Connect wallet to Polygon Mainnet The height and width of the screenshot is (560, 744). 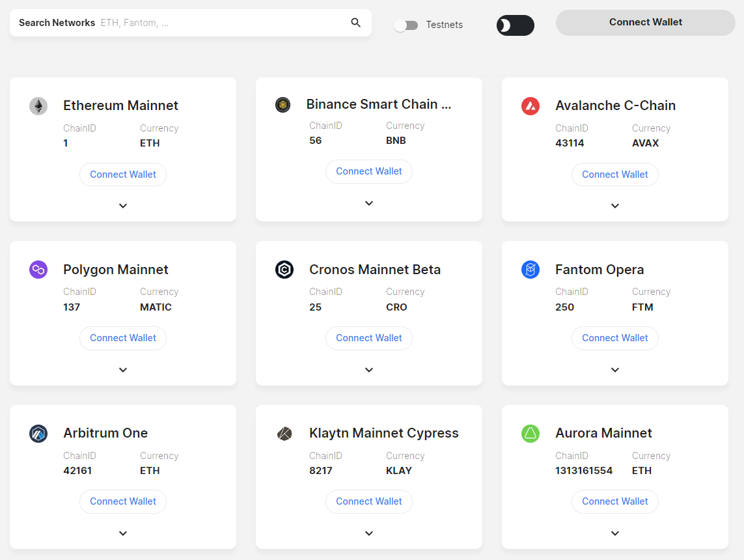click(123, 338)
